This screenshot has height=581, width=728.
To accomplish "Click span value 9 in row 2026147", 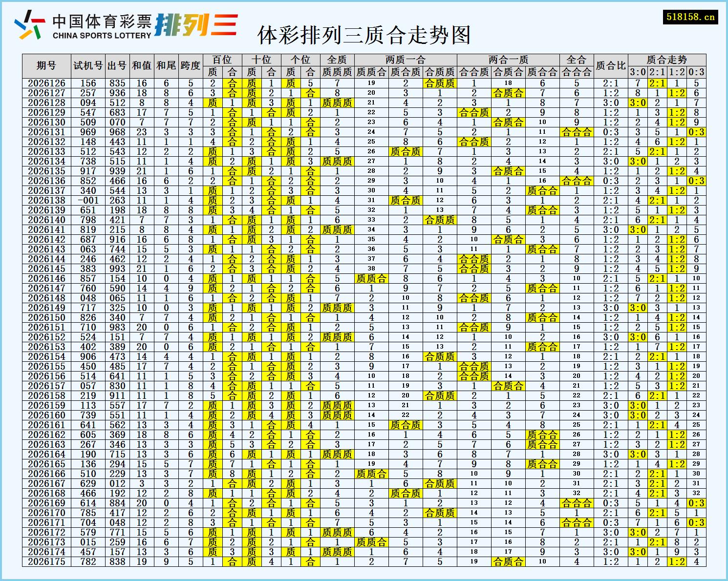I will [x=191, y=289].
